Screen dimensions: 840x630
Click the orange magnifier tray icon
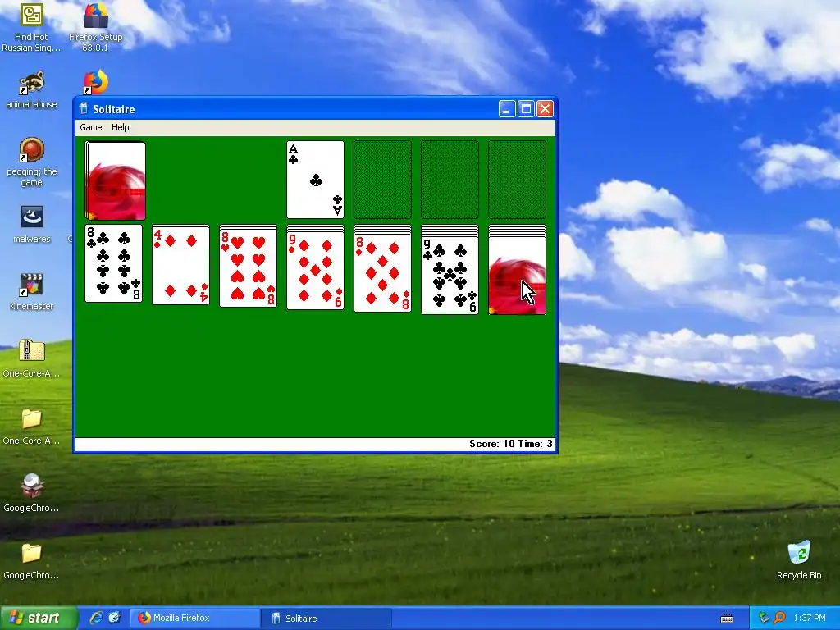click(779, 619)
